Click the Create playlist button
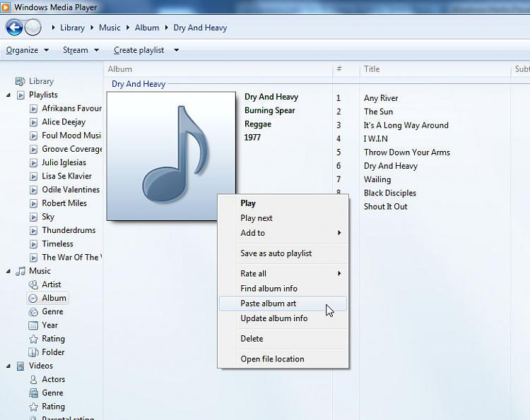Screen dimensions: 530x420 tap(139, 50)
